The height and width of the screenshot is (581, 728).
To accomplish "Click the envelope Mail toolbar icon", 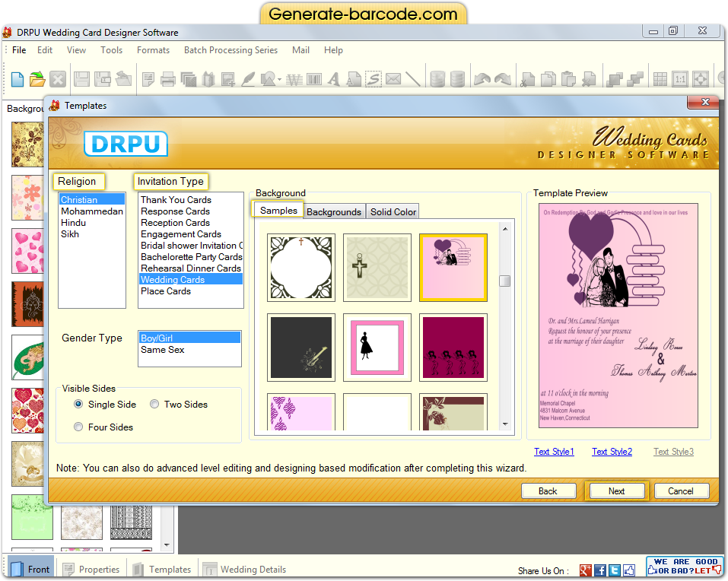I will (393, 79).
